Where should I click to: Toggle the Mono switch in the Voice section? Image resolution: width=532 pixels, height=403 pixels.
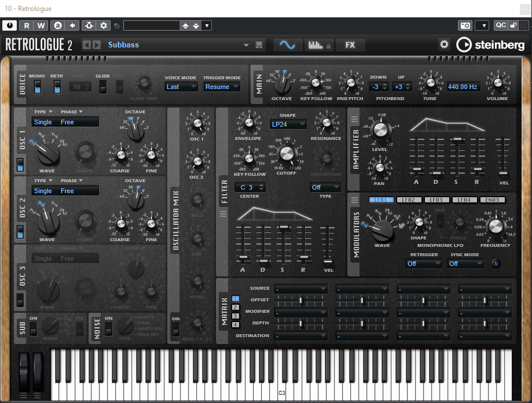tap(37, 87)
